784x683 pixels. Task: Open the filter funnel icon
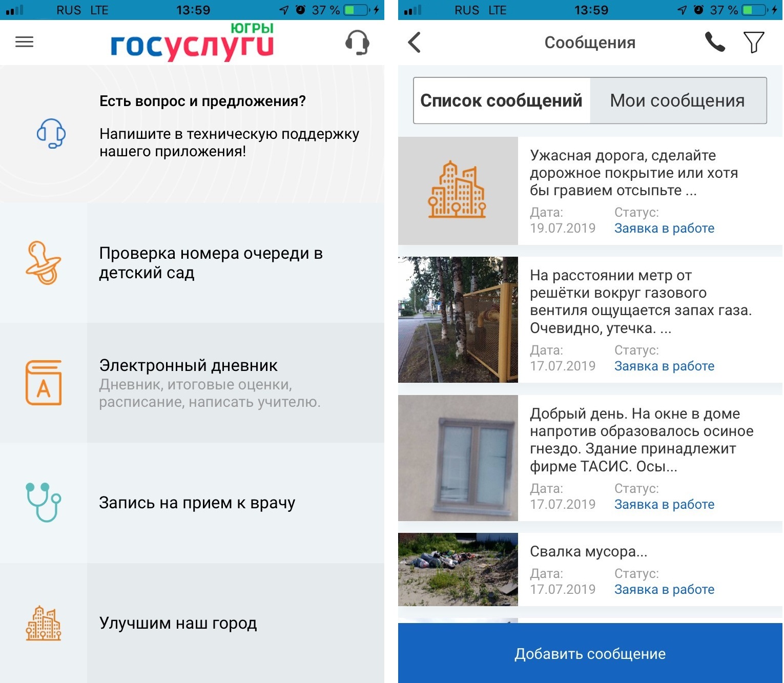(753, 43)
